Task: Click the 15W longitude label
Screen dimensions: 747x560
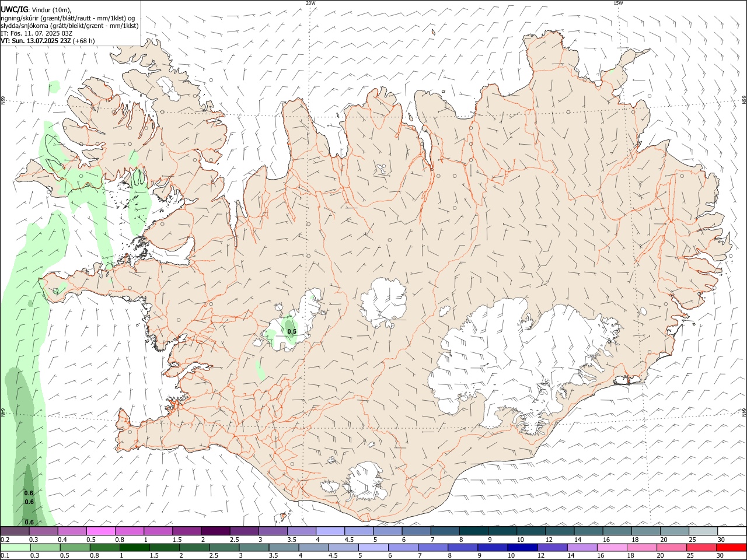Action: 618,3
